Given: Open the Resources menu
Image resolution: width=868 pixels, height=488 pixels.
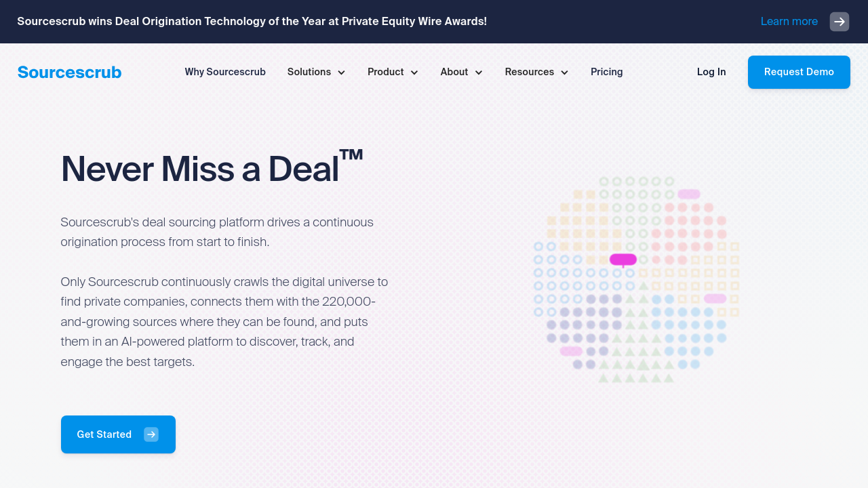Looking at the screenshot, I should pos(529,72).
